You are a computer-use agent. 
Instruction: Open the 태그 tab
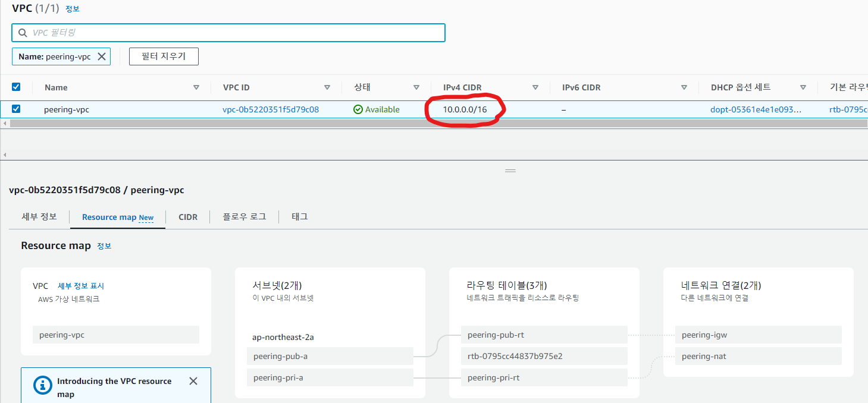coord(300,217)
